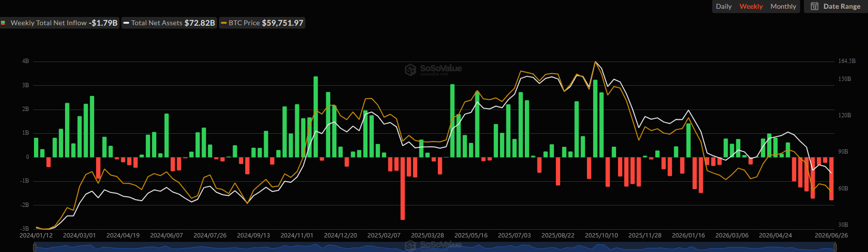Click the 4B left axis value
Image resolution: width=868 pixels, height=252 pixels.
point(25,61)
